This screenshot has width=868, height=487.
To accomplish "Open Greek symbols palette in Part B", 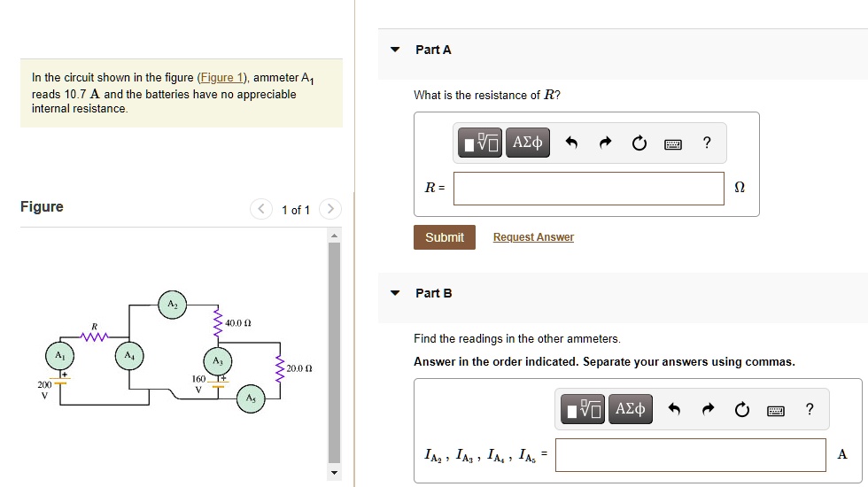I will coord(630,409).
